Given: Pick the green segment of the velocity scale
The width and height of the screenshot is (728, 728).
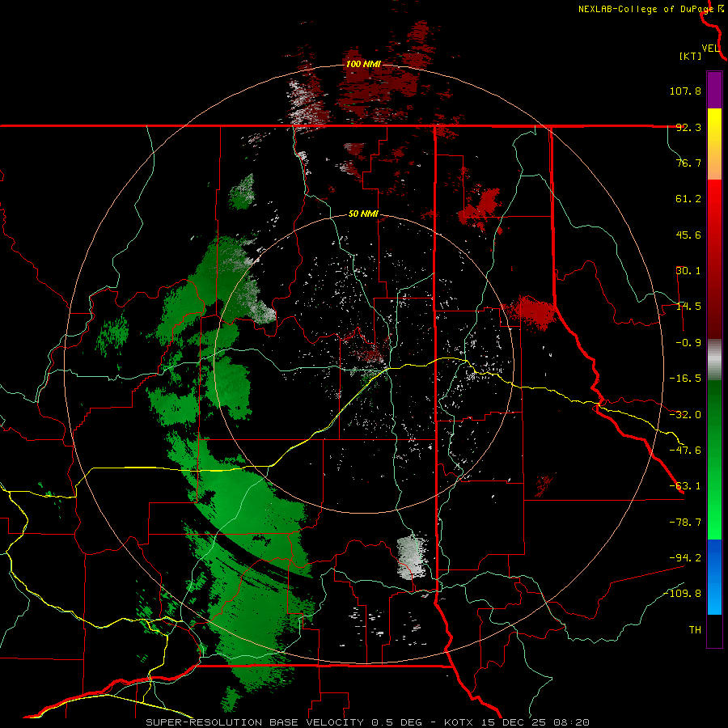Looking at the screenshot, I should click(714, 460).
